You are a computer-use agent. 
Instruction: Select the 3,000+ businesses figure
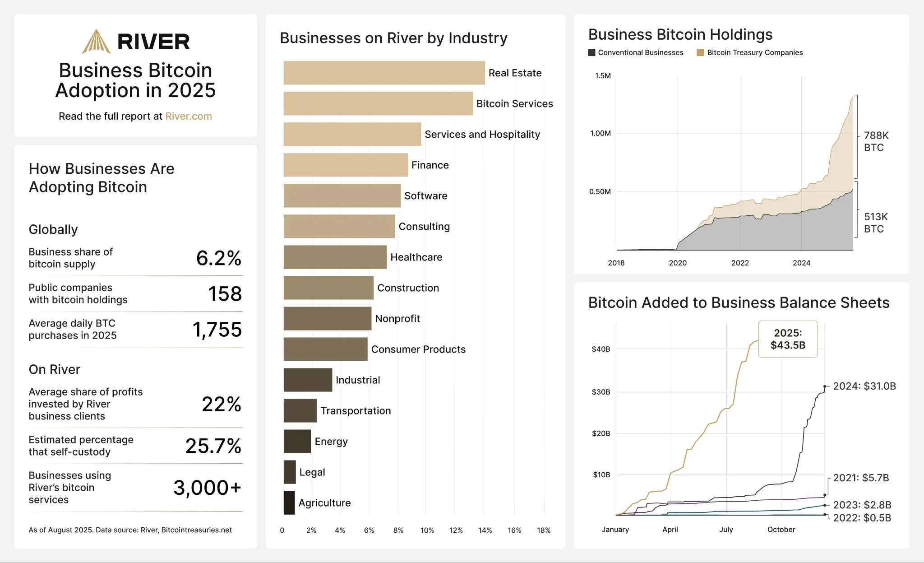point(208,488)
